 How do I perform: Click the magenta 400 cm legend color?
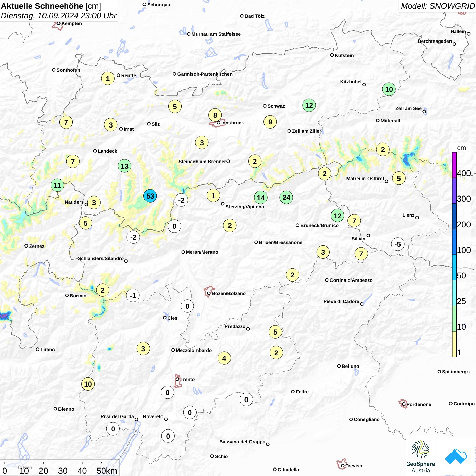tap(454, 165)
